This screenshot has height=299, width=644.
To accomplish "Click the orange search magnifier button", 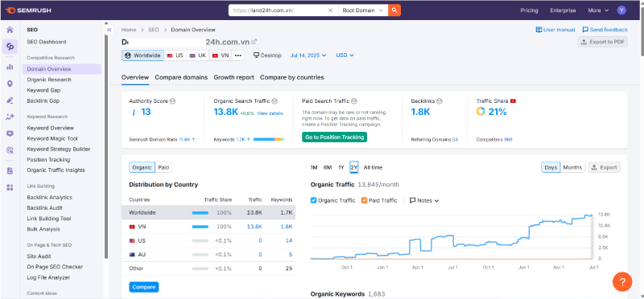I will pyautogui.click(x=394, y=10).
